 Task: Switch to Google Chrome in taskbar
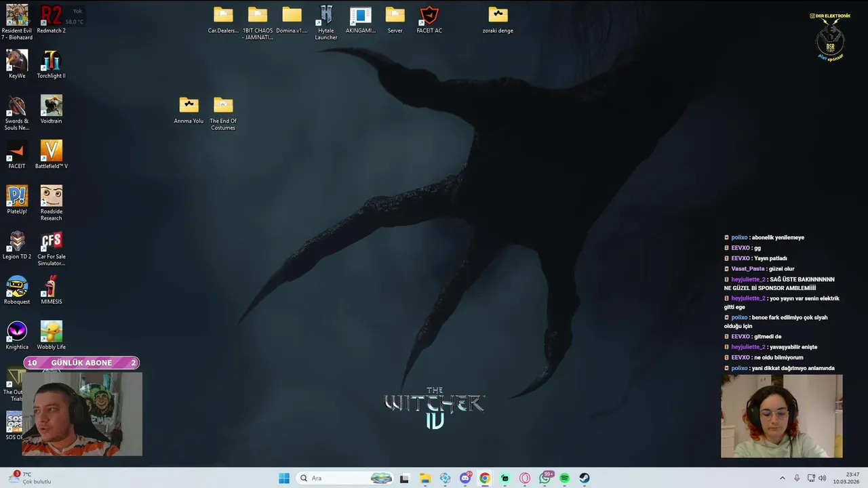[485, 478]
